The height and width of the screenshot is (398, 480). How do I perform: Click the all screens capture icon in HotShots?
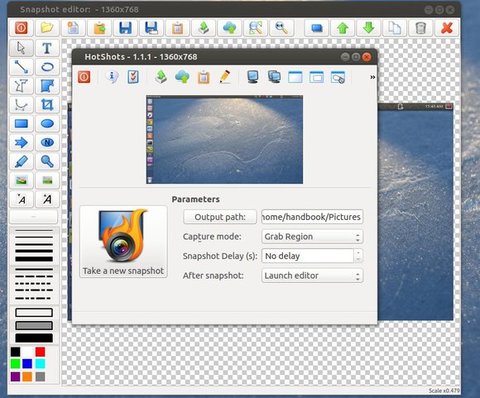click(x=274, y=77)
